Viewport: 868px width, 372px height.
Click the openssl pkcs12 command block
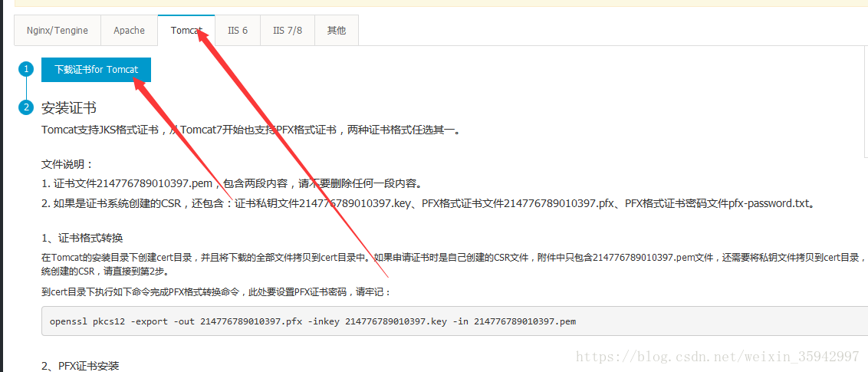455,321
